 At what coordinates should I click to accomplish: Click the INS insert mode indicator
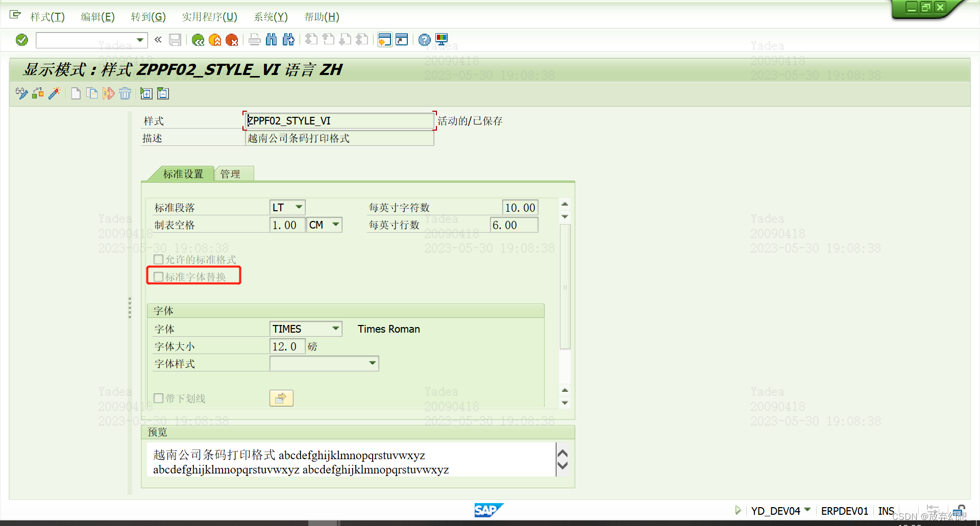tap(886, 511)
